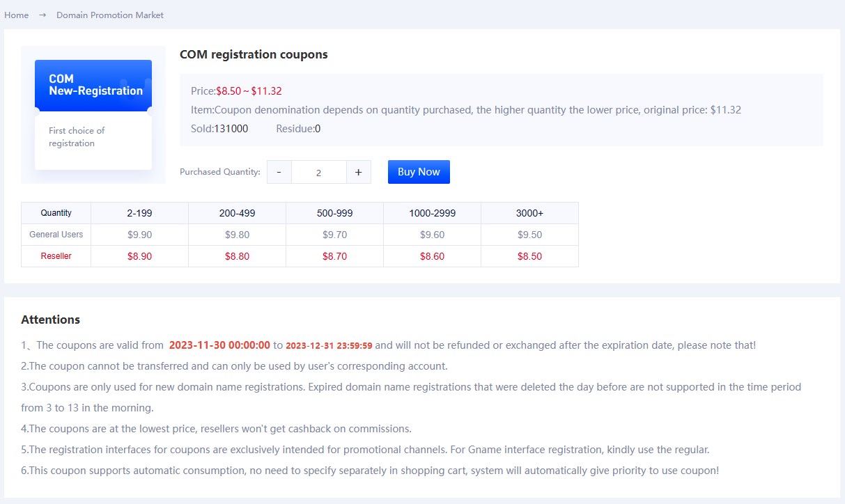Click the Purchased Quantity label

[220, 172]
